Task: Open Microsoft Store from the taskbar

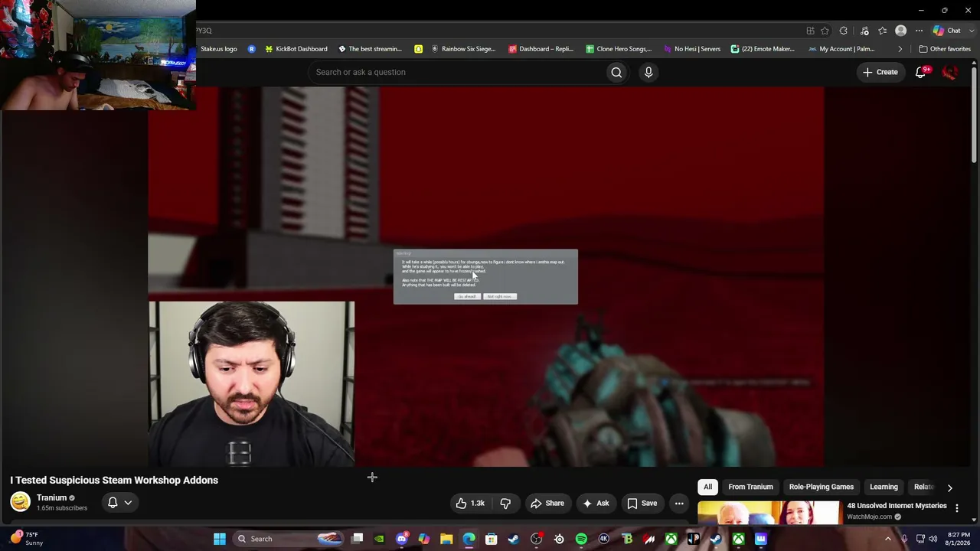Action: (492, 539)
